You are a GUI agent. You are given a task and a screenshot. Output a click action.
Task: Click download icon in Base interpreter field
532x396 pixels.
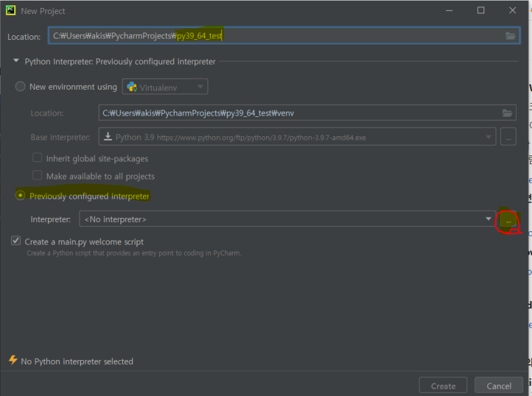tap(107, 137)
